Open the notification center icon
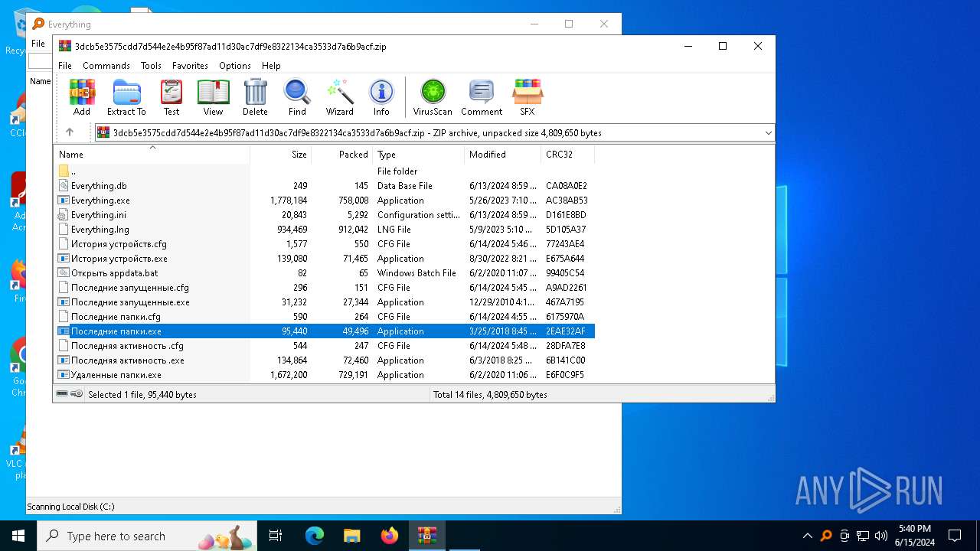The height and width of the screenshot is (551, 980). 955,536
